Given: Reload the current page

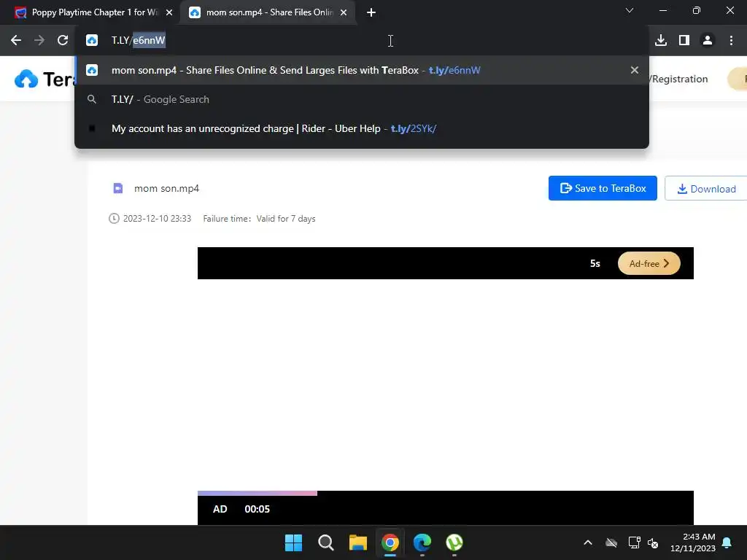Looking at the screenshot, I should click(x=63, y=41).
